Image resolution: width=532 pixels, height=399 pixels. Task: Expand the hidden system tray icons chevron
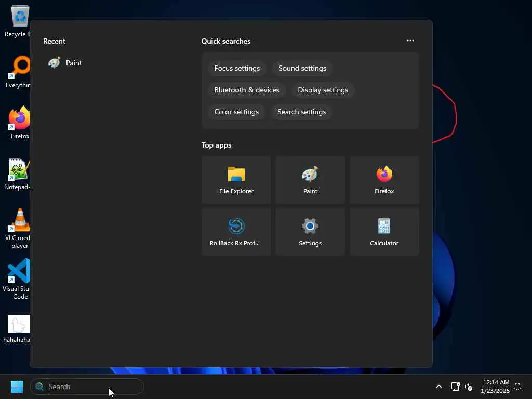tap(438, 387)
